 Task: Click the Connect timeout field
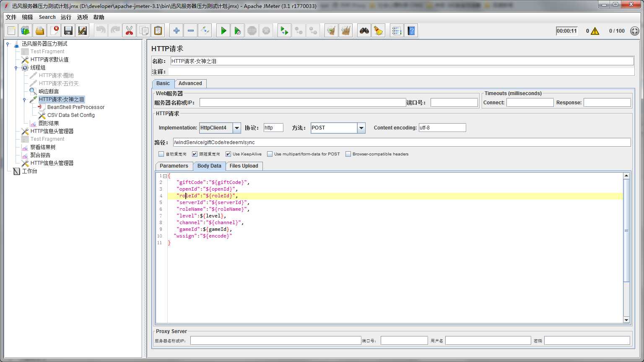click(x=530, y=103)
